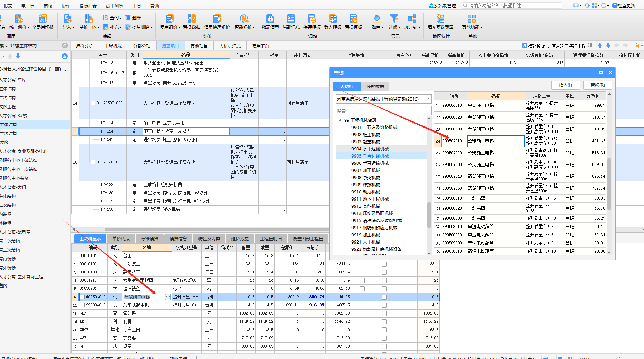
Task: Click the blue up arrow beside 措施模板
Action: click(600, 46)
